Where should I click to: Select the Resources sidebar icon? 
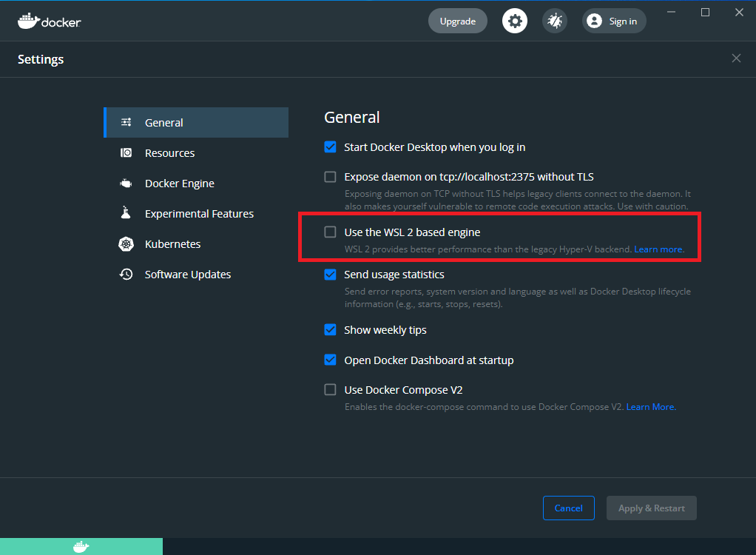click(124, 152)
